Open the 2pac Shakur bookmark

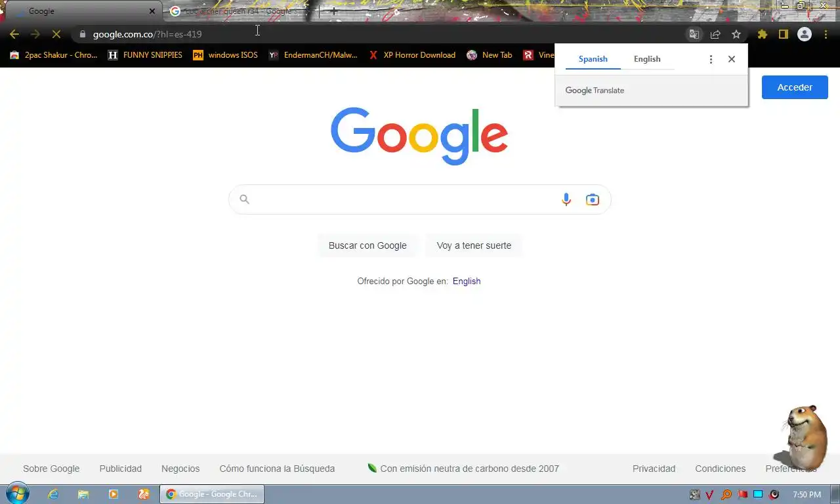(x=53, y=55)
